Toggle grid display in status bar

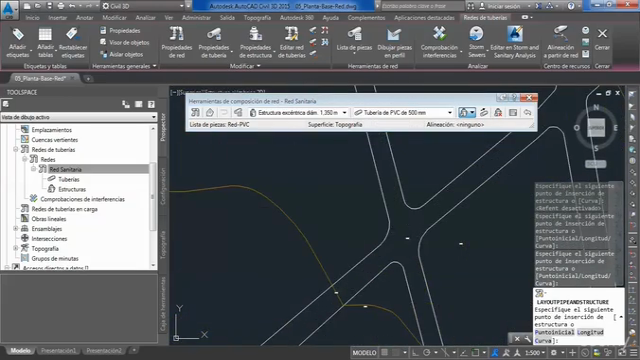point(384,352)
